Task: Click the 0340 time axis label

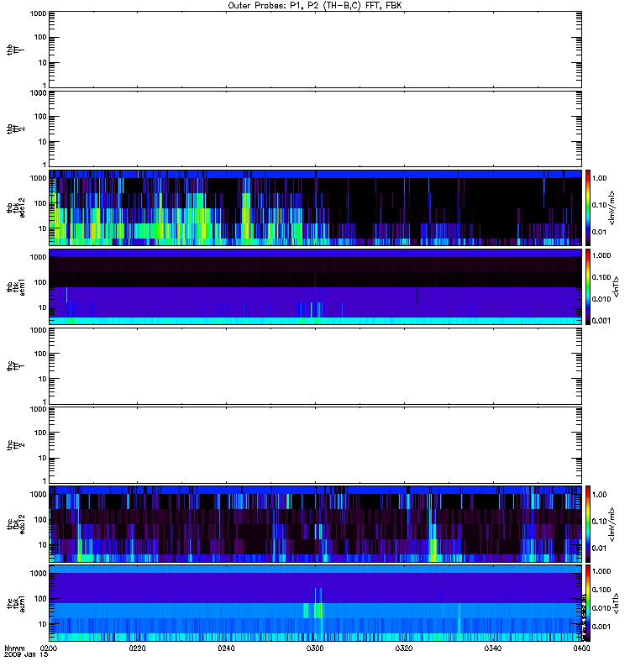Action: pos(493,648)
